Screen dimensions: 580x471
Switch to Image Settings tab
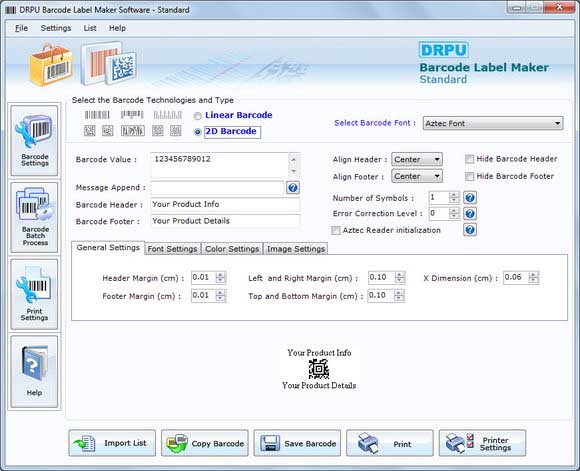point(296,249)
